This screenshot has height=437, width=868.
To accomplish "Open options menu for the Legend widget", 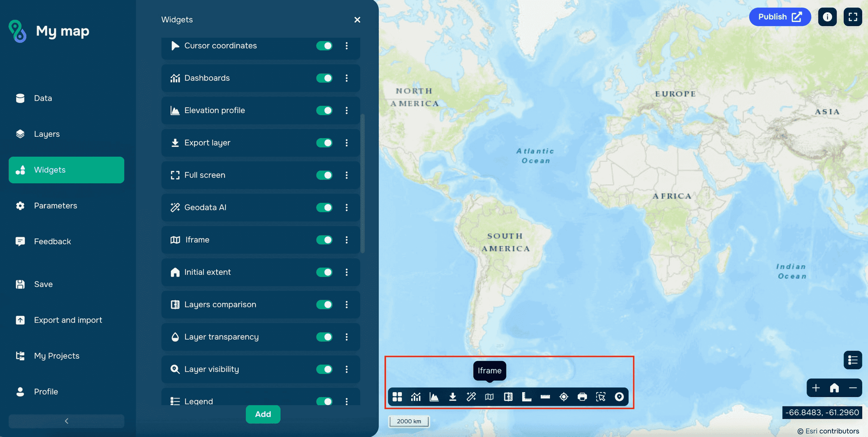I will pos(347,401).
